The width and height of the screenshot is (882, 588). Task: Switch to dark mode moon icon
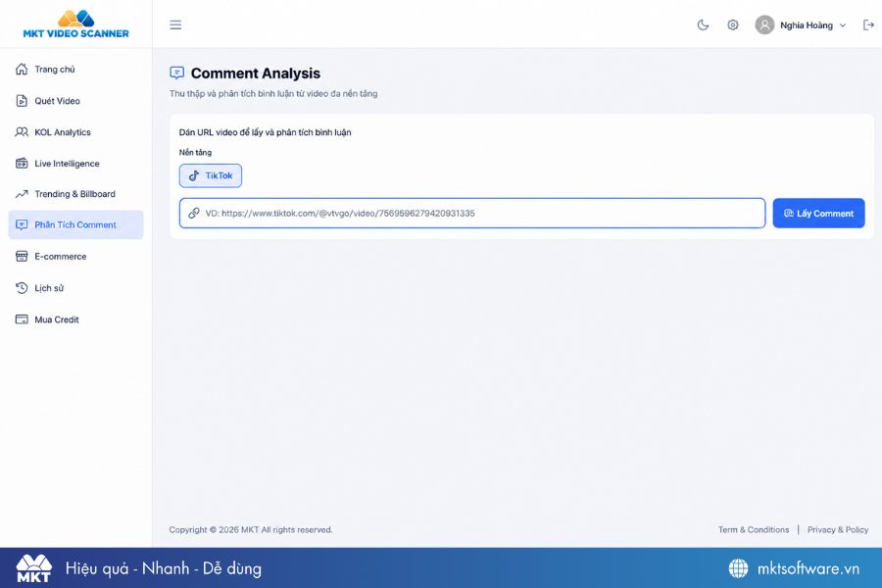click(x=703, y=24)
